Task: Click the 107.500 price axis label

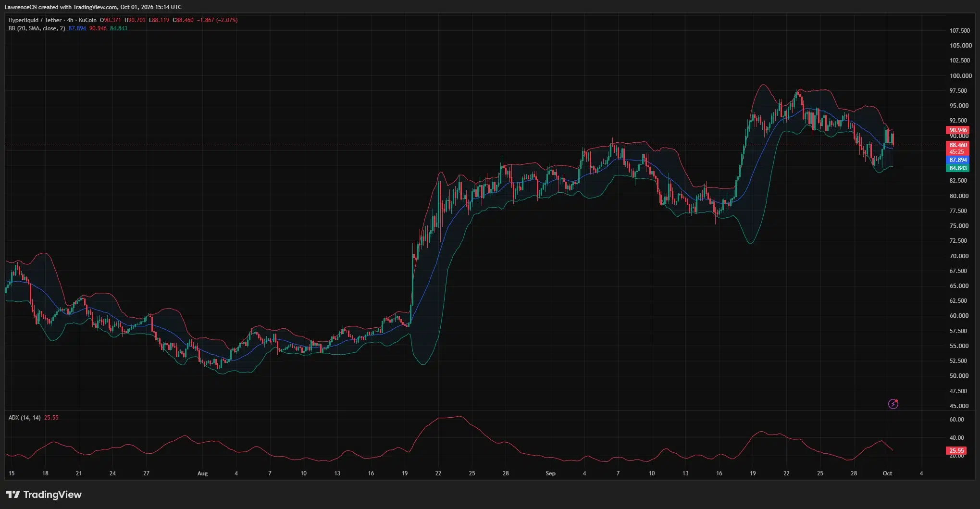Action: point(959,31)
